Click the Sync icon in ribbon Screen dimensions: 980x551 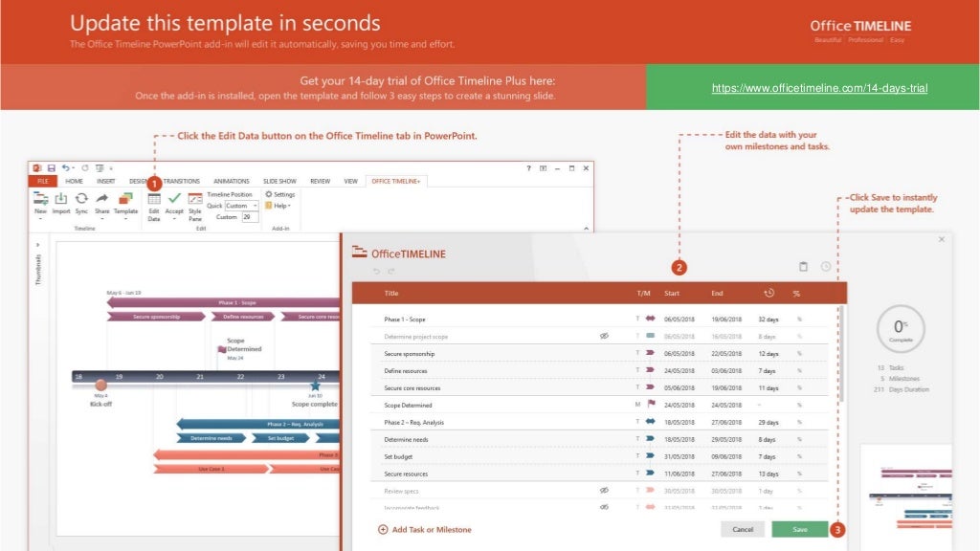81,199
